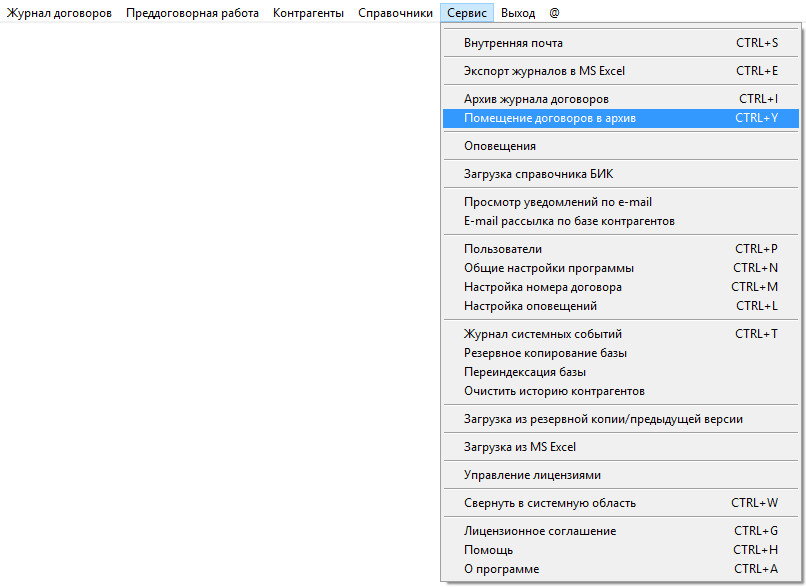Open the Справочники menu
The width and height of the screenshot is (806, 587).
[395, 13]
